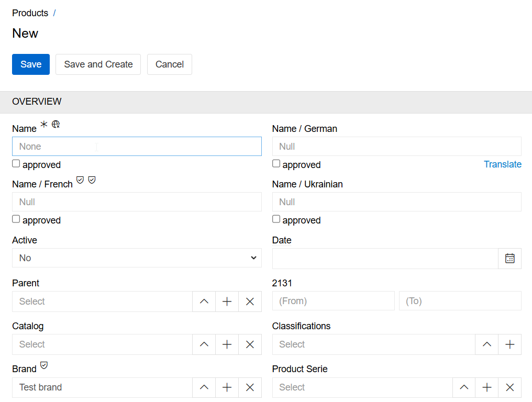This screenshot has height=402, width=532.
Task: Expand the Catalog selector with its chevron
Action: 204,344
